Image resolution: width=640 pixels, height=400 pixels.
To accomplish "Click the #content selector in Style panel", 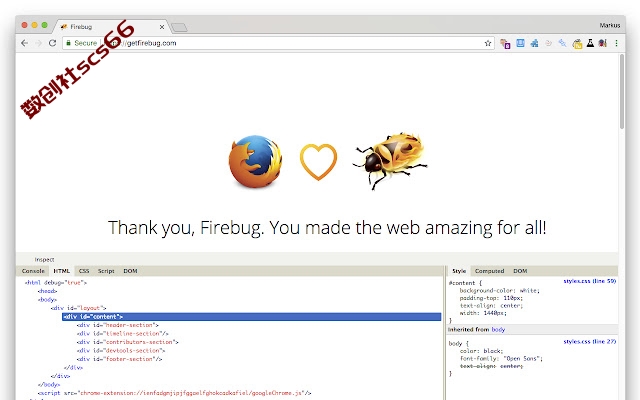I will click(462, 283).
